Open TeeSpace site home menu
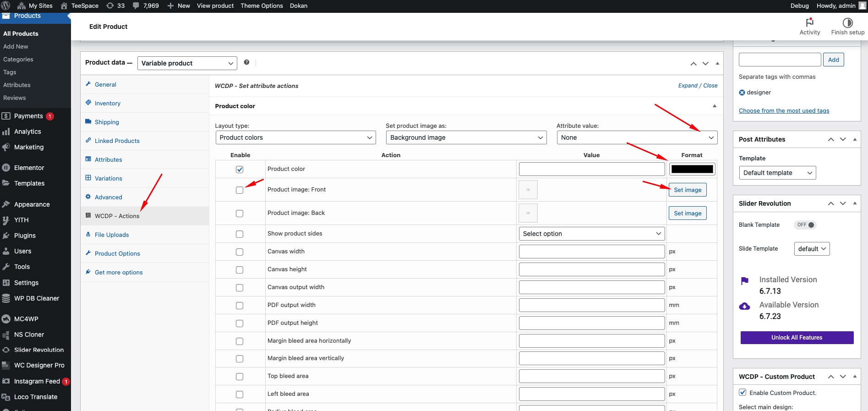The height and width of the screenshot is (411, 868). point(79,5)
